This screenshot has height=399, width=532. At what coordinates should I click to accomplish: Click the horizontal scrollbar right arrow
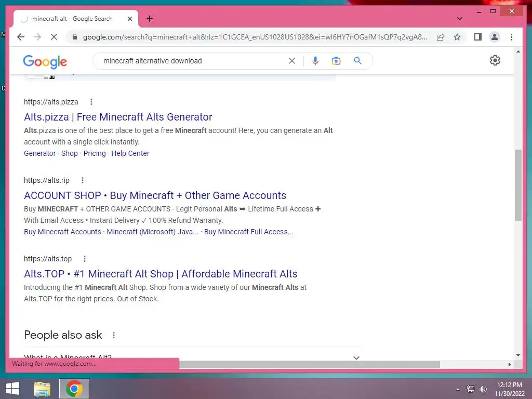coord(509,364)
